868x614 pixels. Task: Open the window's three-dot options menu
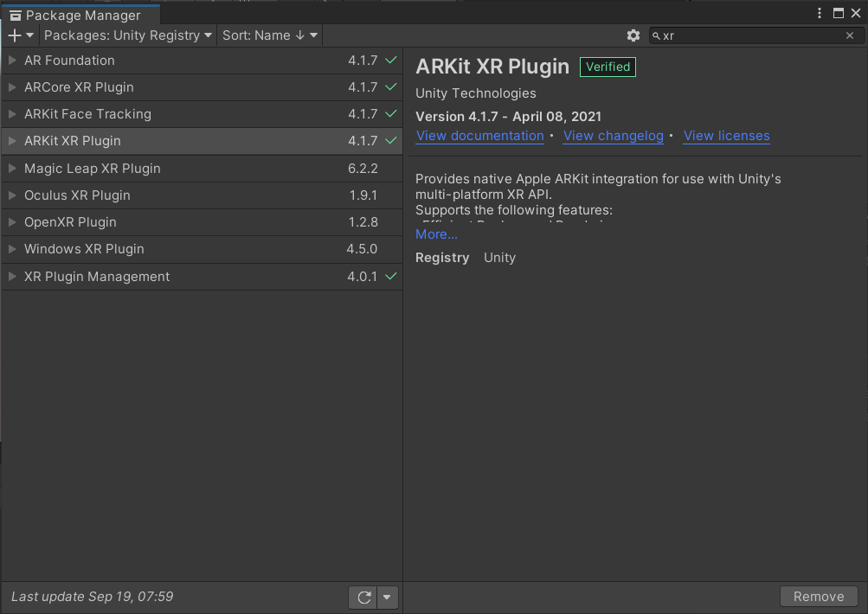point(820,13)
